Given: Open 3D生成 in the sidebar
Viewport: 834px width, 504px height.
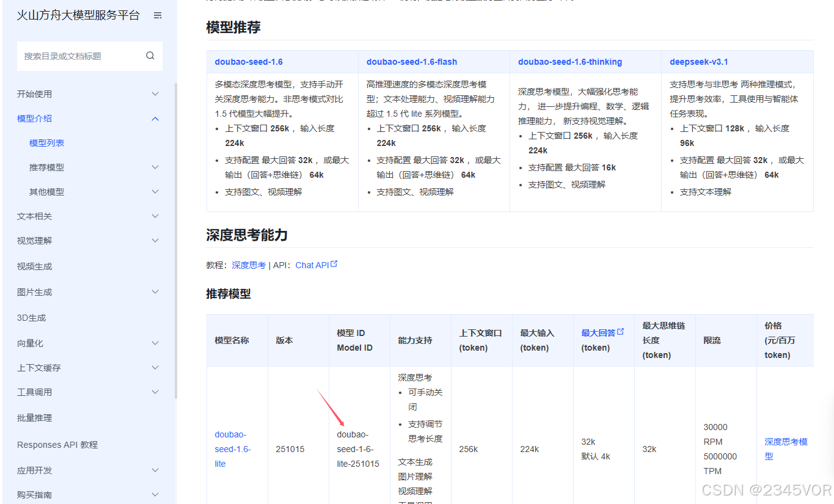Looking at the screenshot, I should (x=32, y=318).
